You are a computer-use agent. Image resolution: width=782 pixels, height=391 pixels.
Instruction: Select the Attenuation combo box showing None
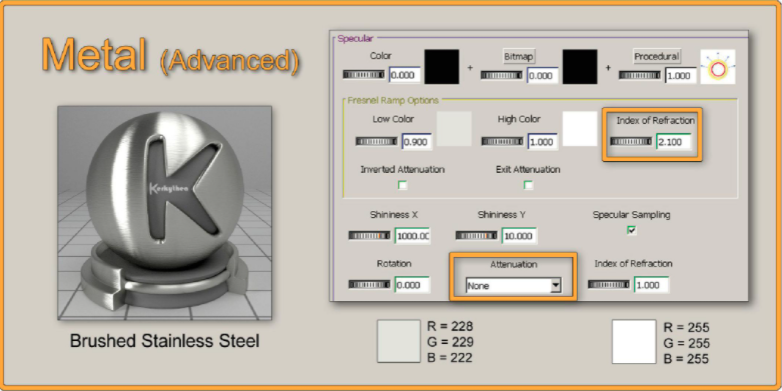513,286
